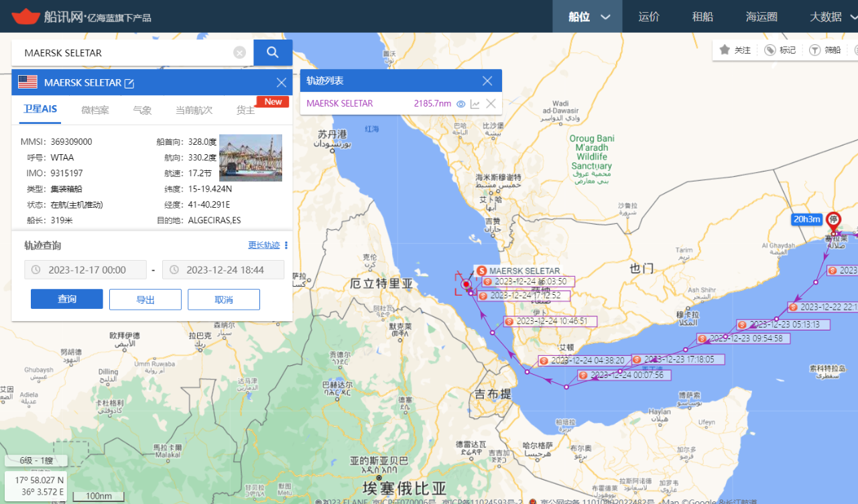Click the US flag icon in panel header

pyautogui.click(x=27, y=82)
